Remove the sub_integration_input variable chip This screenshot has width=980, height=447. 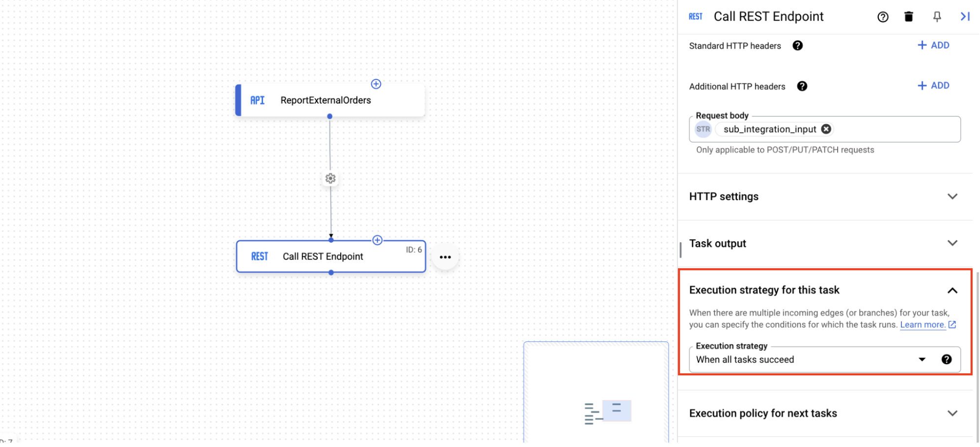coord(826,129)
